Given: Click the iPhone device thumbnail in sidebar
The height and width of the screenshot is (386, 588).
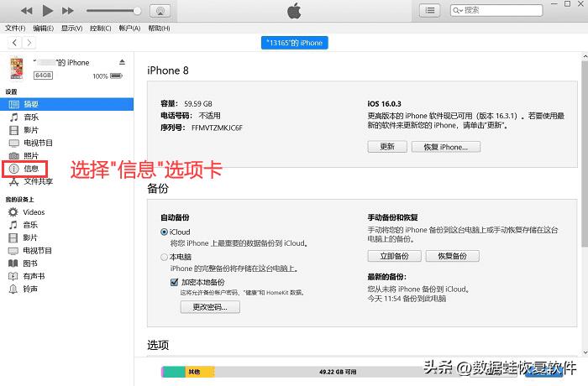Looking at the screenshot, I should coord(17,68).
